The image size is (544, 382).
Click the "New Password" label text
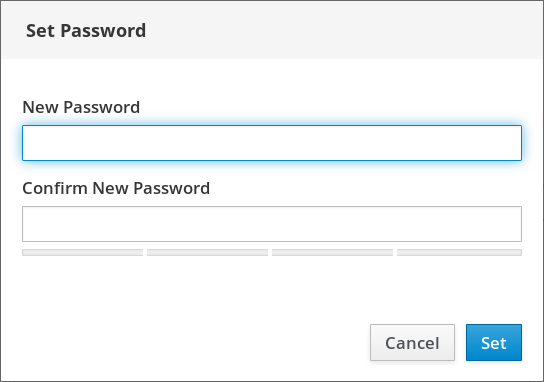point(81,107)
